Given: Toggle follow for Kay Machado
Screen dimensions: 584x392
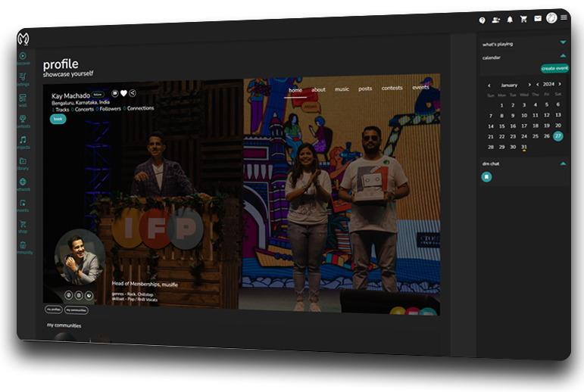Looking at the screenshot, I should (x=98, y=95).
